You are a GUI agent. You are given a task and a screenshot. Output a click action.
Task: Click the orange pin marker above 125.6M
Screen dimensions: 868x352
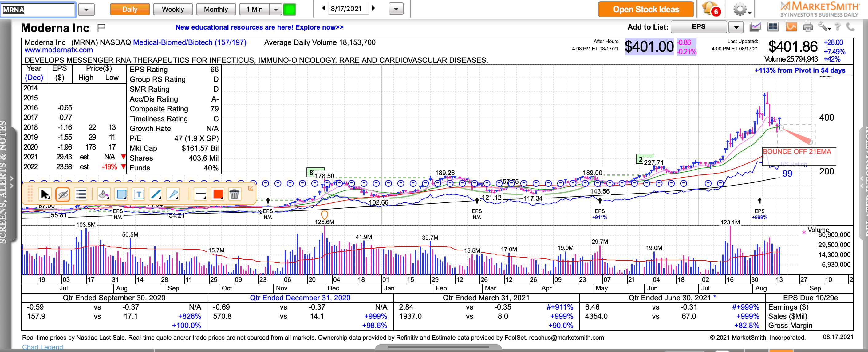pos(325,215)
